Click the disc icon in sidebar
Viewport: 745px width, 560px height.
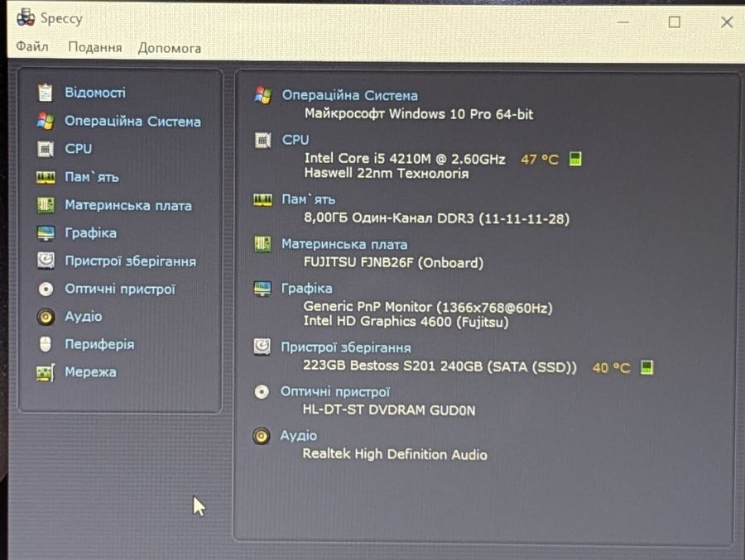[x=46, y=289]
